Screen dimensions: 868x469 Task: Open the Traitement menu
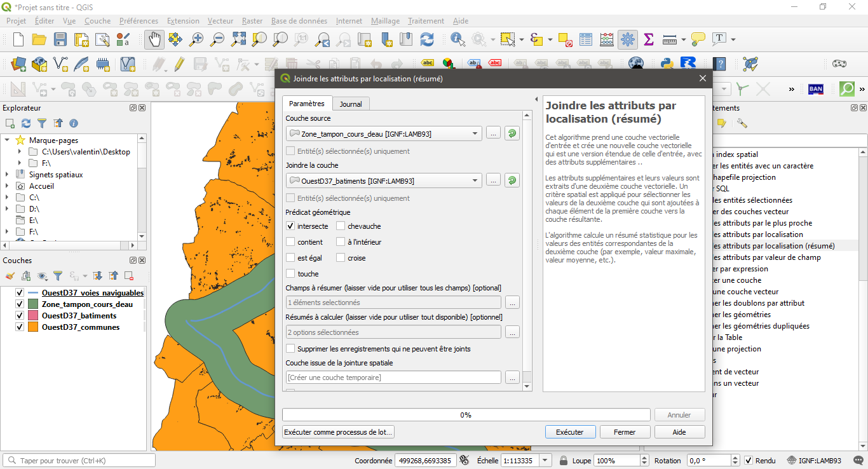pyautogui.click(x=426, y=21)
